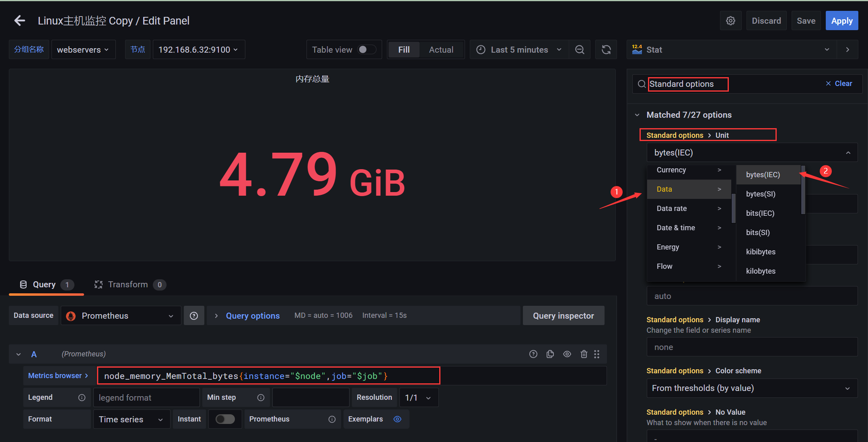Image resolution: width=868 pixels, height=442 pixels.
Task: Open the Prometheus data source help icon
Action: (194, 316)
